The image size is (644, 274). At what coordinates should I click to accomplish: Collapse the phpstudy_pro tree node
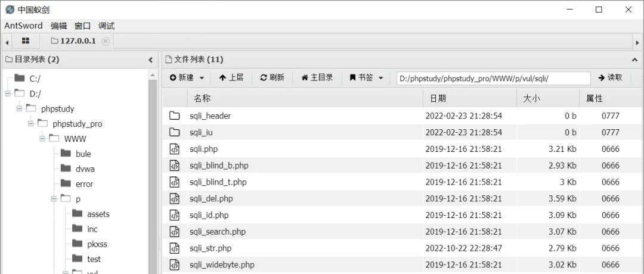pyautogui.click(x=30, y=123)
